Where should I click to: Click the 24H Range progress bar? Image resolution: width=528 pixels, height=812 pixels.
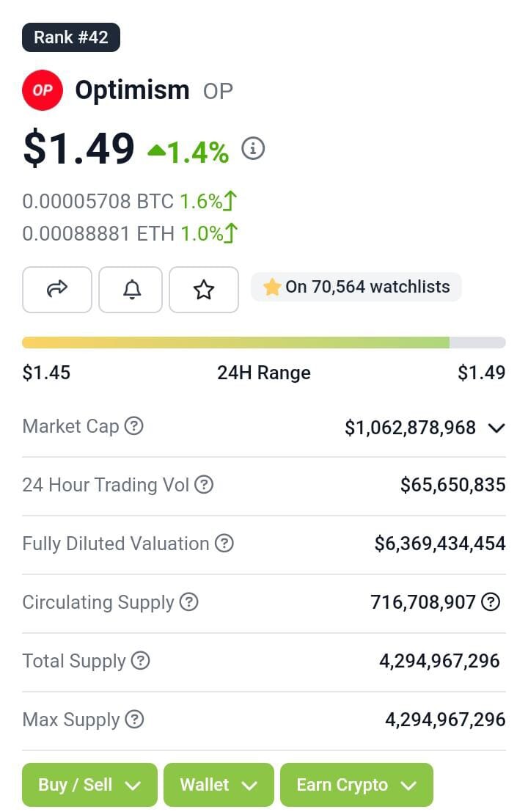point(264,343)
